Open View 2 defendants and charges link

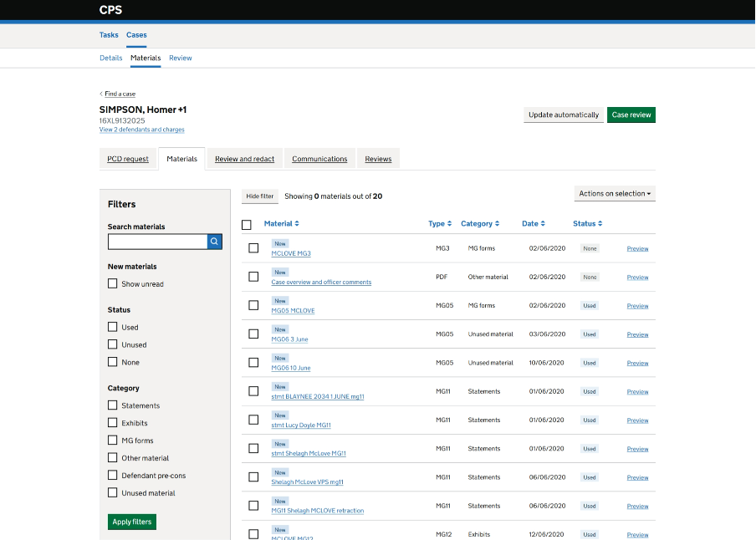pos(142,130)
